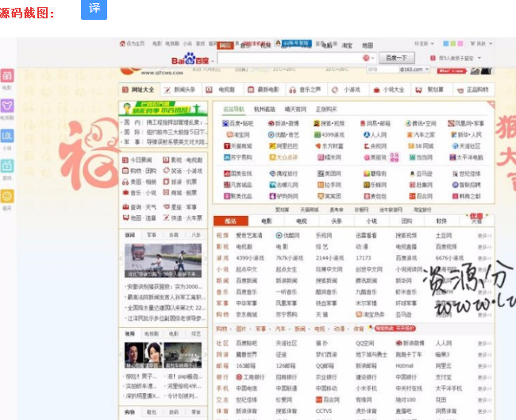Select the 正品购物 navigation tab

tap(473, 90)
